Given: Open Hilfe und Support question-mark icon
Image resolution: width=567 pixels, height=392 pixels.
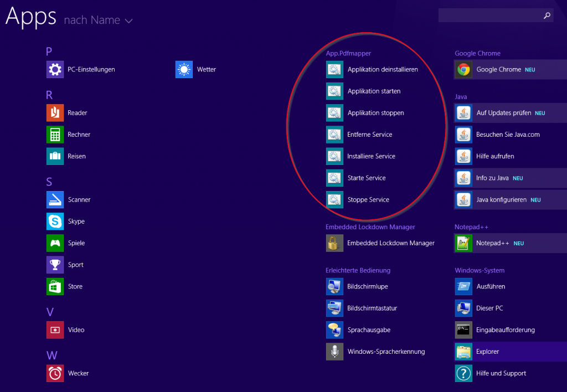Looking at the screenshot, I should tap(463, 373).
